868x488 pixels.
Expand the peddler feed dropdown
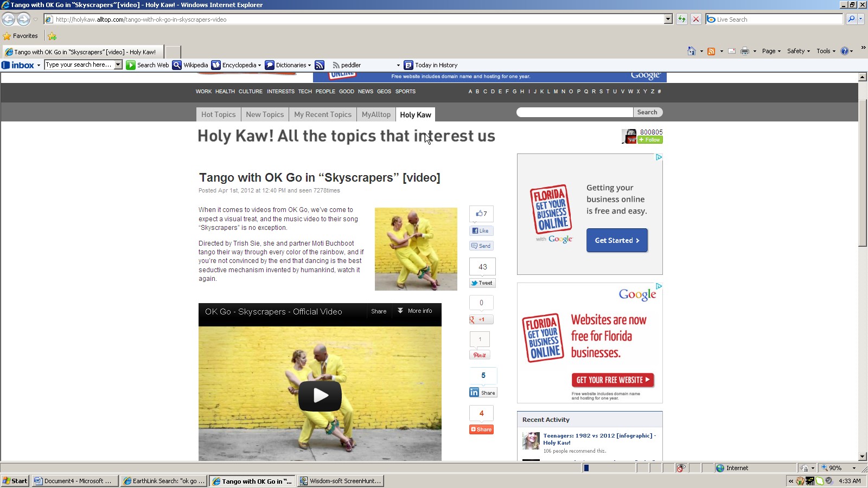coord(398,65)
